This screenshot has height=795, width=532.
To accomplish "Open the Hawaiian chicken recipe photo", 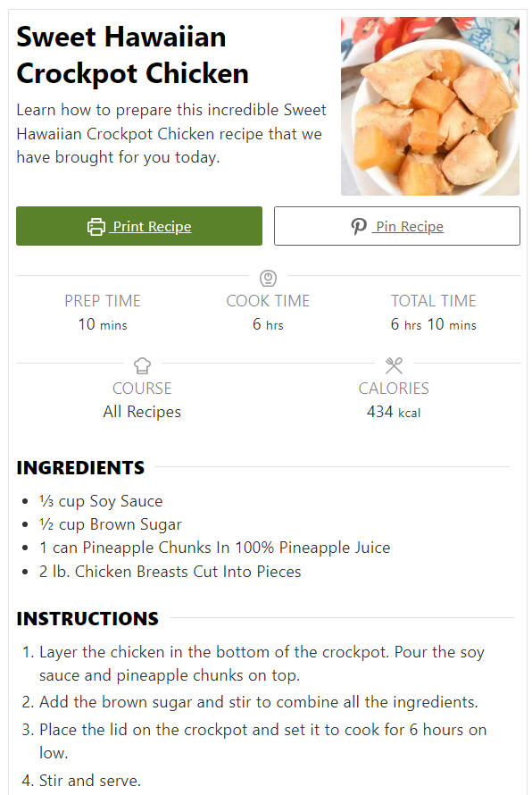I will pos(430,106).
